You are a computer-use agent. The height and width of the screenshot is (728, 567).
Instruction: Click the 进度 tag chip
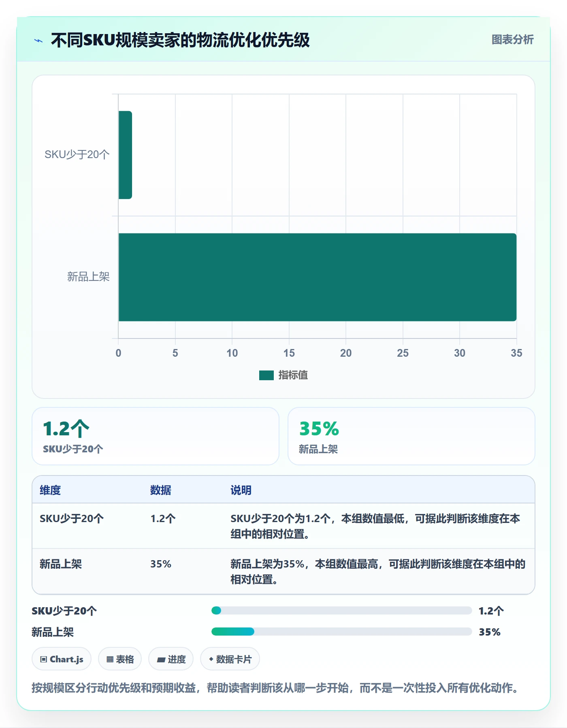tap(171, 659)
